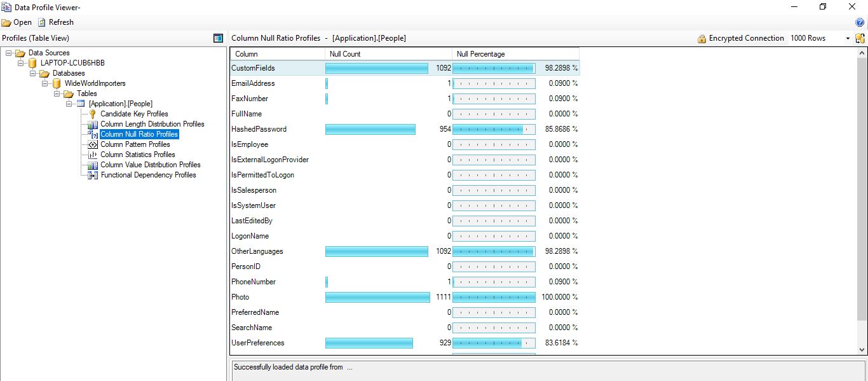
Task: Click the Tables folder icon
Action: 69,94
